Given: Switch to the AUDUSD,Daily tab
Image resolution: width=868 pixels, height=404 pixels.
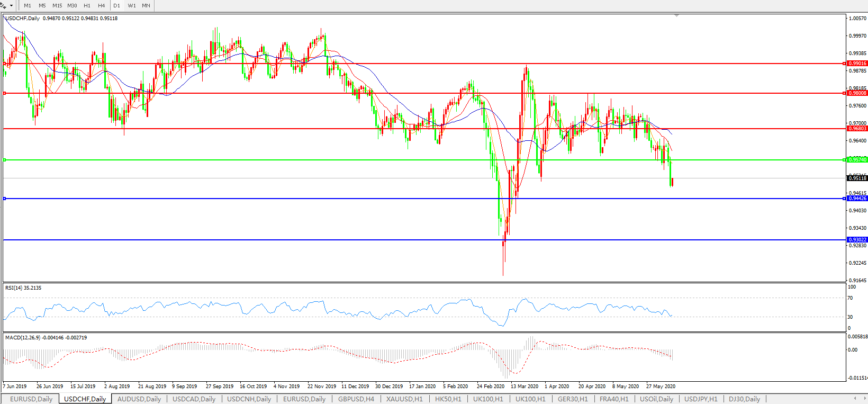Looking at the screenshot, I should (x=139, y=399).
